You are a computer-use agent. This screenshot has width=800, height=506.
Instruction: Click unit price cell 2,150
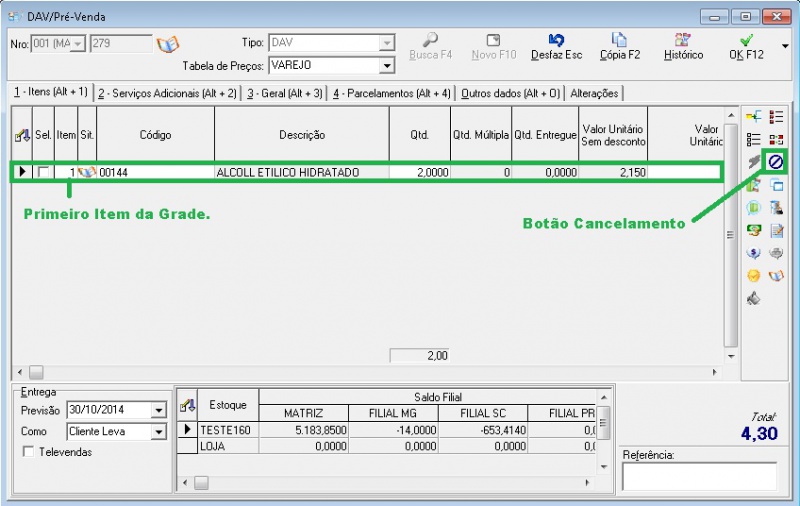613,172
